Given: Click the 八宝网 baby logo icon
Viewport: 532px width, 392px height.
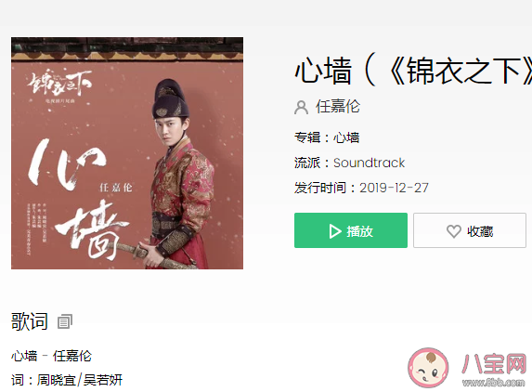Looking at the screenshot, I should (428, 367).
